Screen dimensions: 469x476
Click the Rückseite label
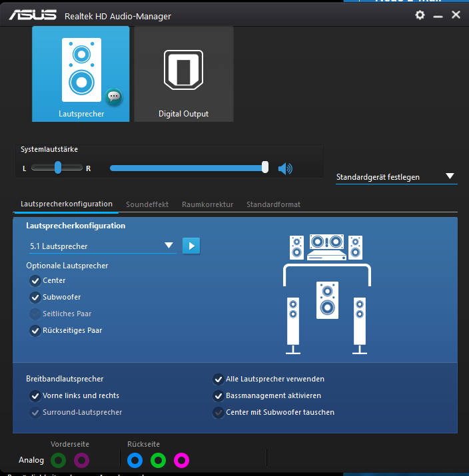coord(143,444)
